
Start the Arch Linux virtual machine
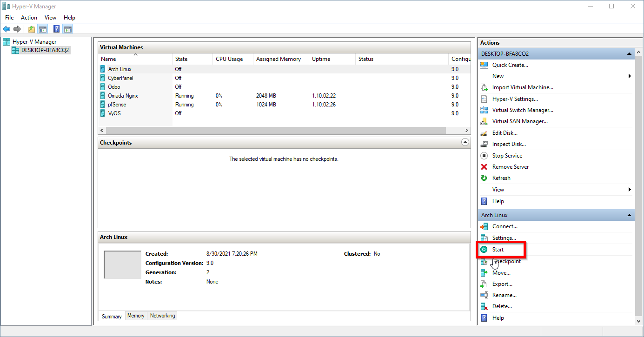tap(498, 250)
